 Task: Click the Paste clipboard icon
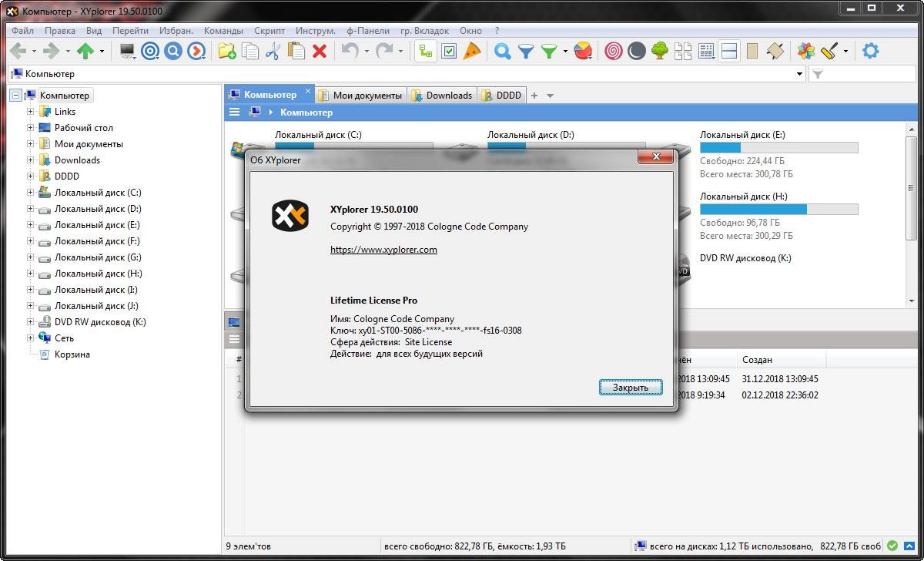pyautogui.click(x=296, y=51)
